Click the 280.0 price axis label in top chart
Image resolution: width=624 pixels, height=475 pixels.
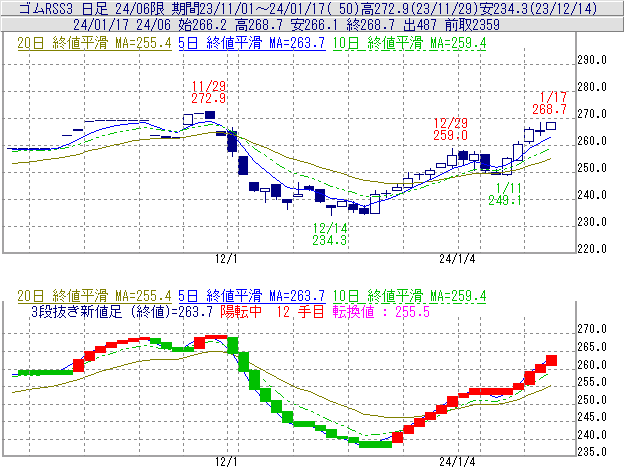point(592,87)
